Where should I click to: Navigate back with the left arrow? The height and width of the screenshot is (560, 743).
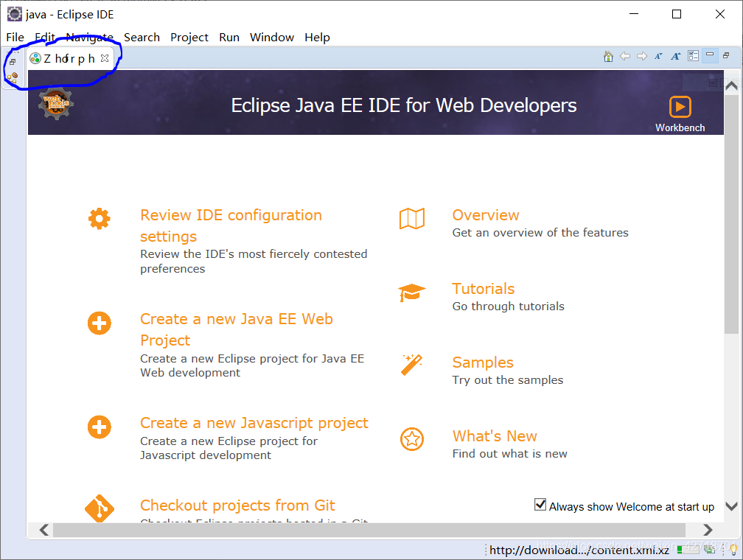[x=625, y=57]
